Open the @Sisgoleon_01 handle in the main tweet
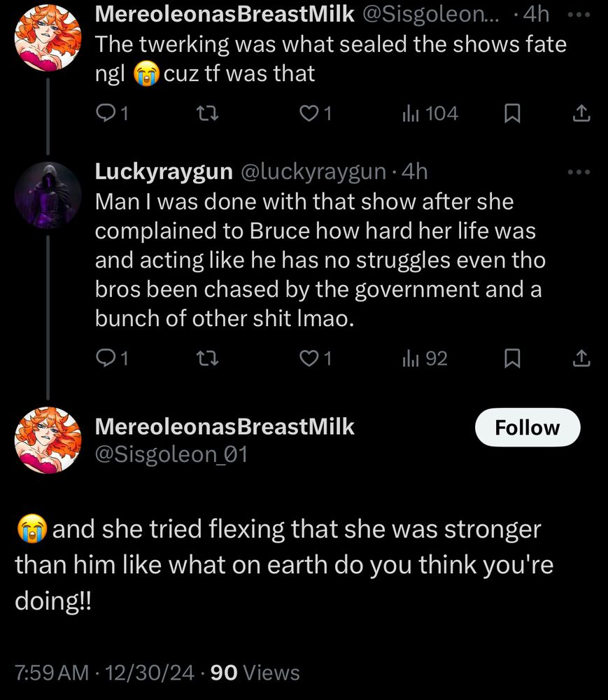Viewport: 608px width, 700px height. (x=171, y=455)
